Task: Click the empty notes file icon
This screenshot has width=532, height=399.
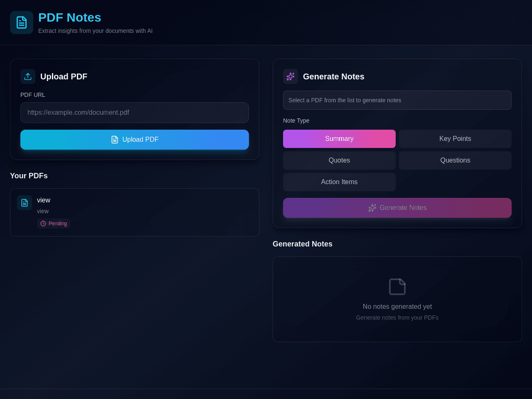Action: click(397, 287)
